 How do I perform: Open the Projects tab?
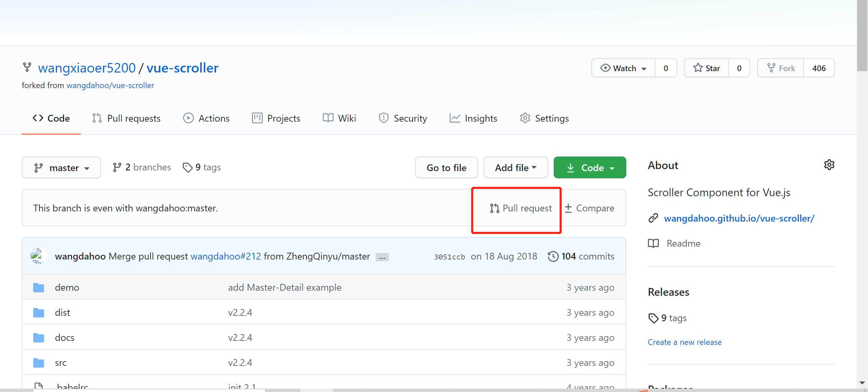point(276,118)
